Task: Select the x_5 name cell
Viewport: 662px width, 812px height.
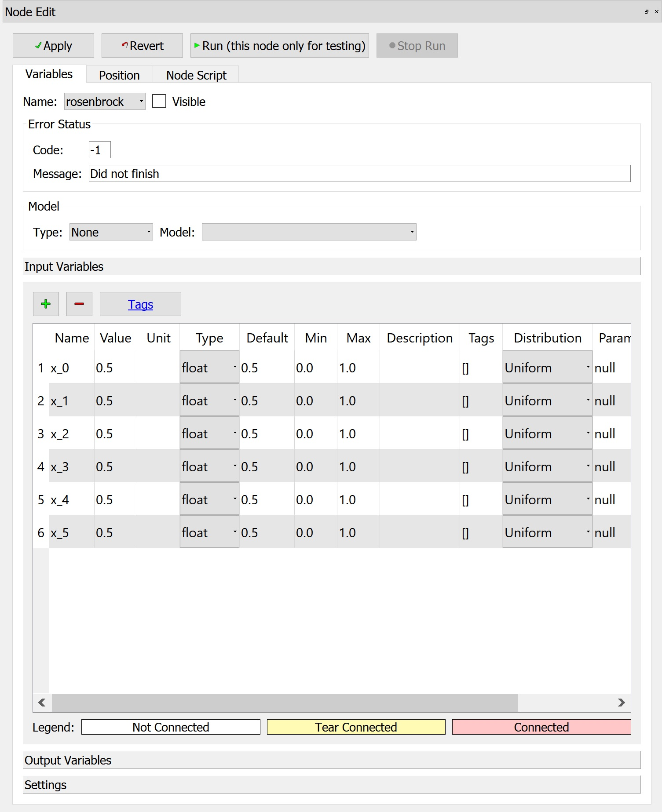Action: click(x=72, y=532)
